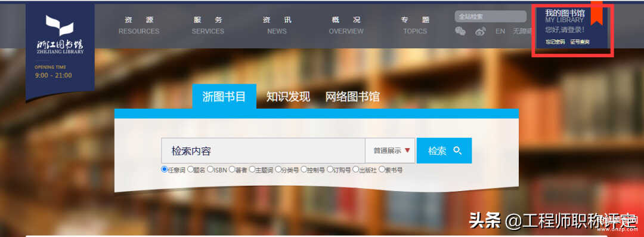644x237 pixels.
Task: Click the 证号查询 card number query link
Action: 580,42
